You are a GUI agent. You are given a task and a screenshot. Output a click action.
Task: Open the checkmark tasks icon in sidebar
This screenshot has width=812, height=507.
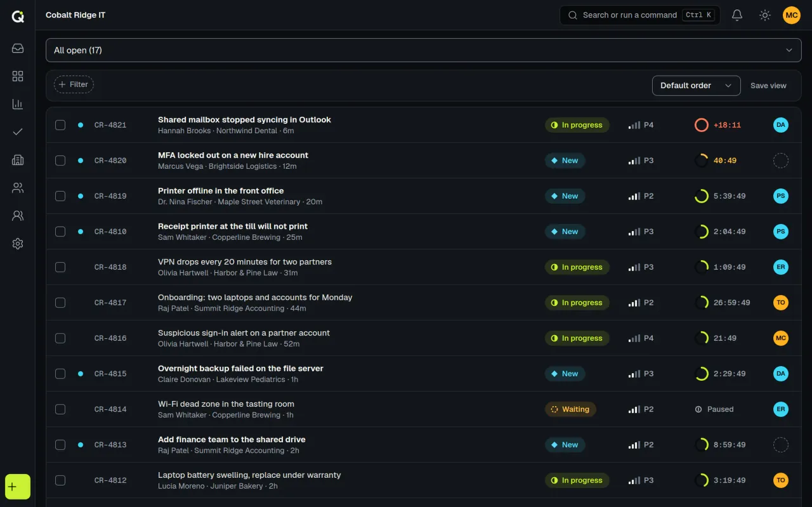point(18,132)
